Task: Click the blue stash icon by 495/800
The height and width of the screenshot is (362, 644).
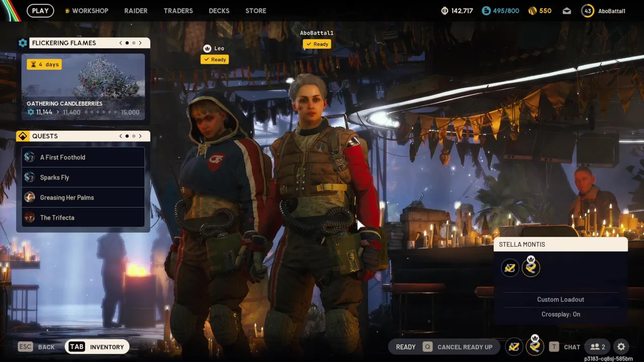Action: point(486,11)
